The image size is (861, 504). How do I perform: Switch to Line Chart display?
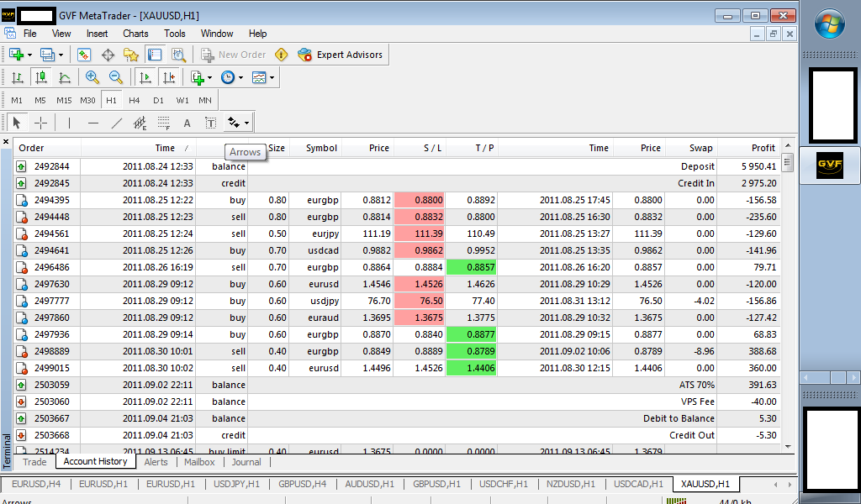64,78
